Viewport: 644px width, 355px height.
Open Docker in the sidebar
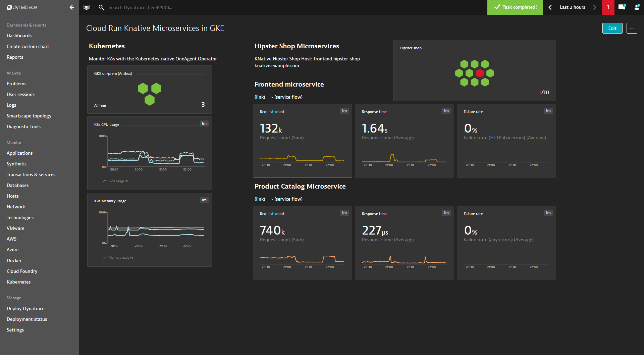point(14,260)
